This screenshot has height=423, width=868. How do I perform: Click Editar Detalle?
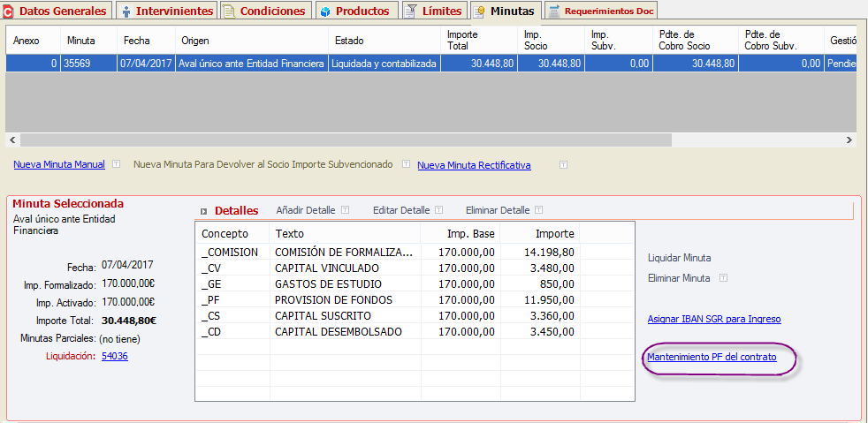coord(401,210)
